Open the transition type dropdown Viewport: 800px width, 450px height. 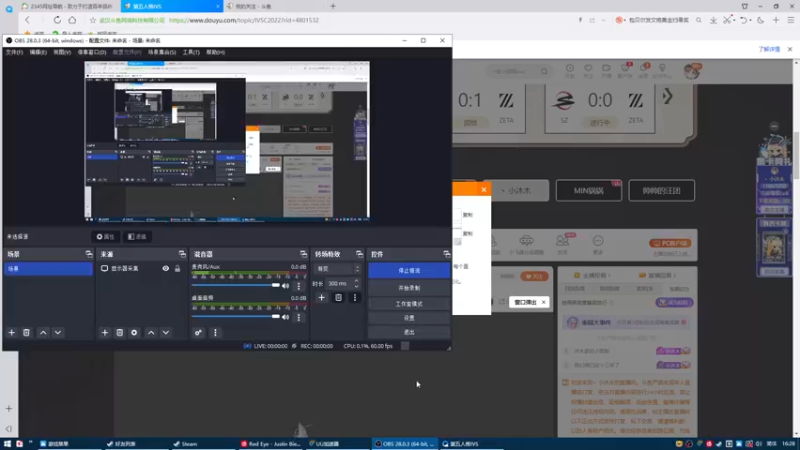(x=336, y=268)
